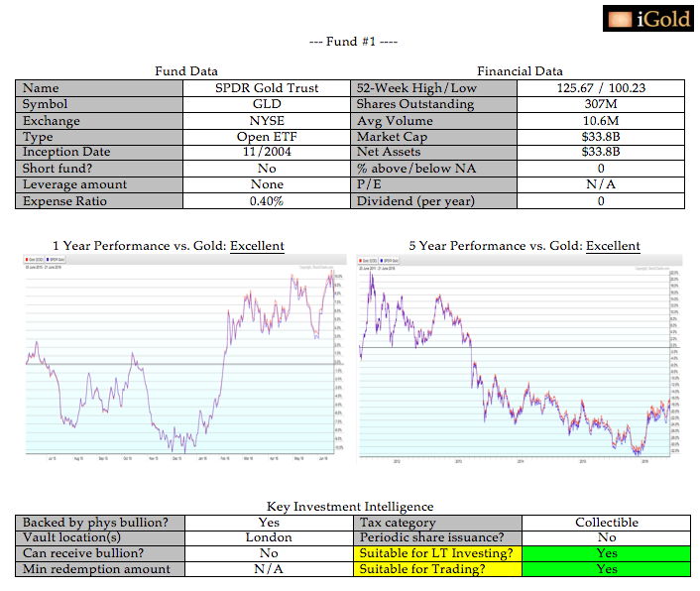The width and height of the screenshot is (700, 591).
Task: Click the 0.40% expense ratio value
Action: 267,201
